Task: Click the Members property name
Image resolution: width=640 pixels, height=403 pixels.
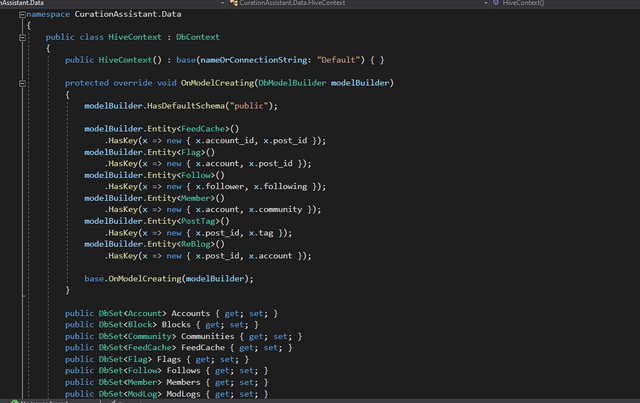Action: click(x=183, y=382)
